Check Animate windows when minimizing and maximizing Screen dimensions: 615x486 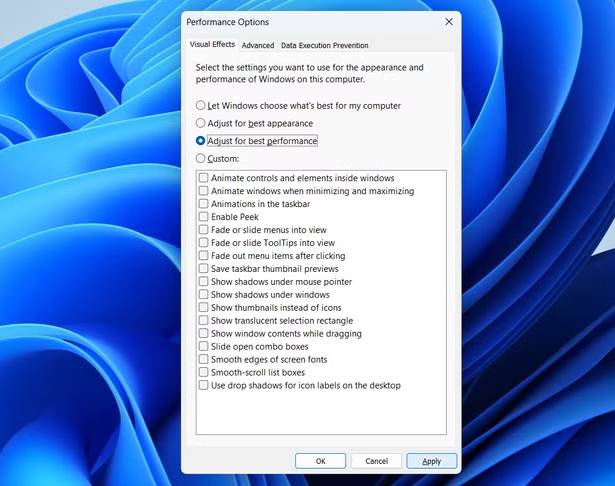click(x=203, y=191)
